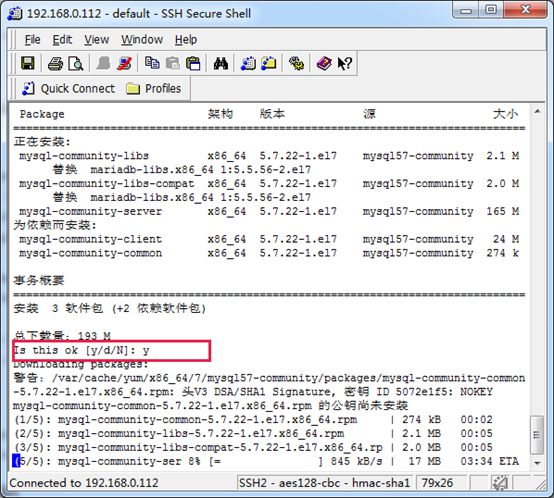554x498 pixels.
Task: Open Find with the binoculars icon
Action: pos(220,64)
